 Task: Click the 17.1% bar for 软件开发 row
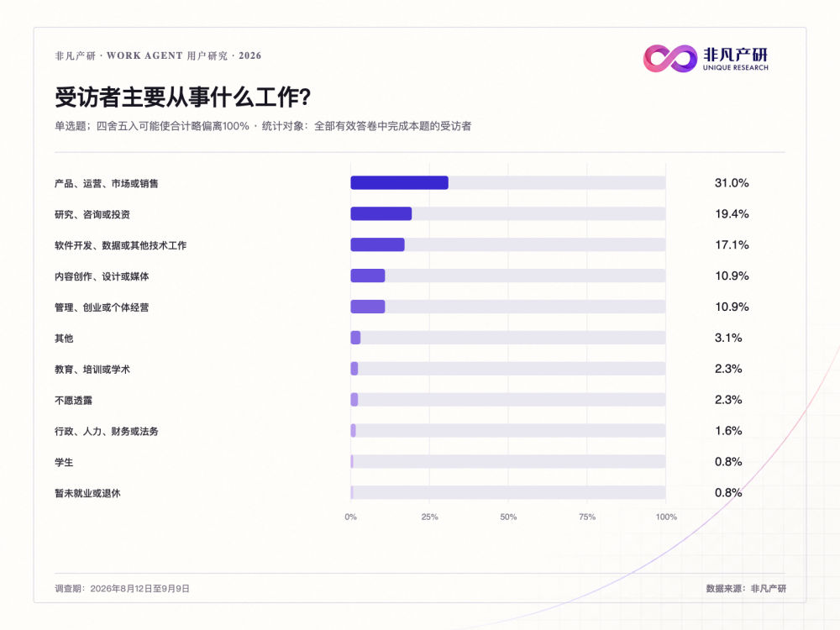click(378, 244)
